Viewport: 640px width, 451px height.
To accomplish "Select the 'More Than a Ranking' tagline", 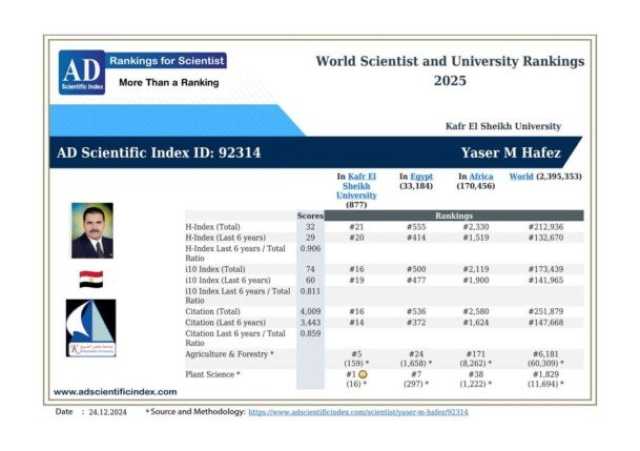I will click(169, 82).
